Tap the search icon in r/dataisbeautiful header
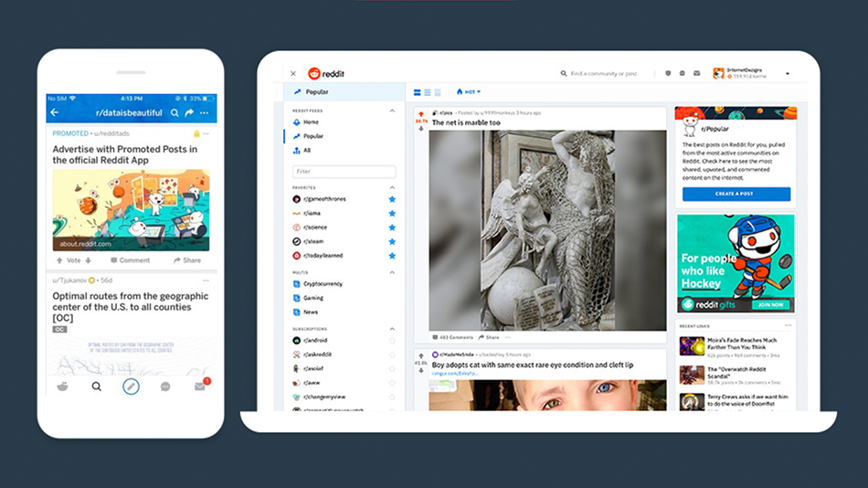The width and height of the screenshot is (868, 488). 175,112
